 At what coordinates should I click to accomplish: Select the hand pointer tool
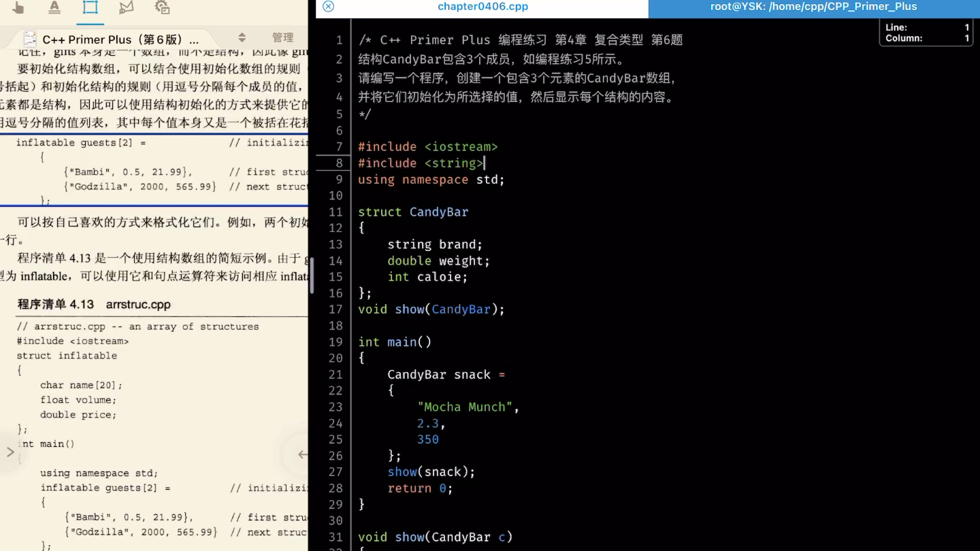pyautogui.click(x=18, y=7)
